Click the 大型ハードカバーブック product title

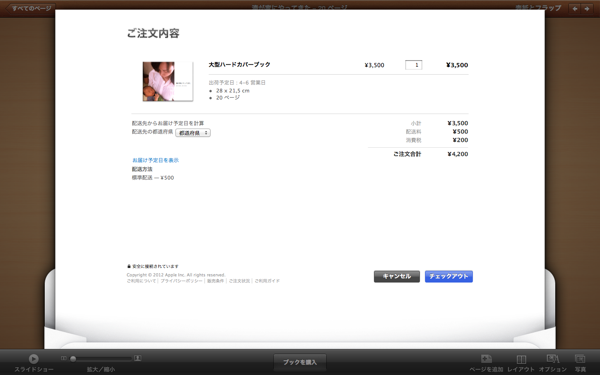point(240,65)
